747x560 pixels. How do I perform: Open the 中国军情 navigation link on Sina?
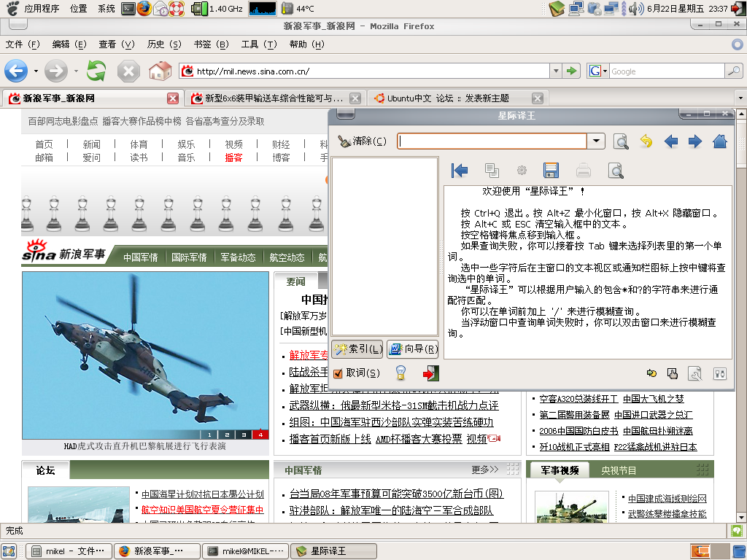click(141, 257)
